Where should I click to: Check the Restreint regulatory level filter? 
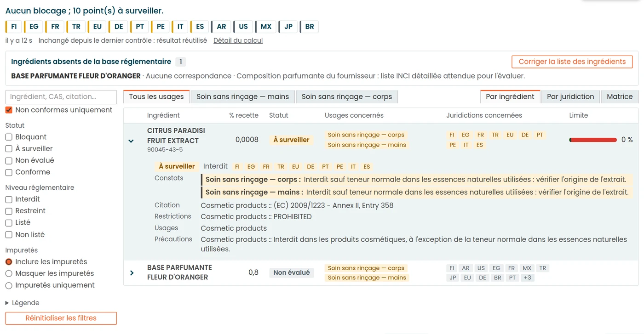(x=8, y=211)
